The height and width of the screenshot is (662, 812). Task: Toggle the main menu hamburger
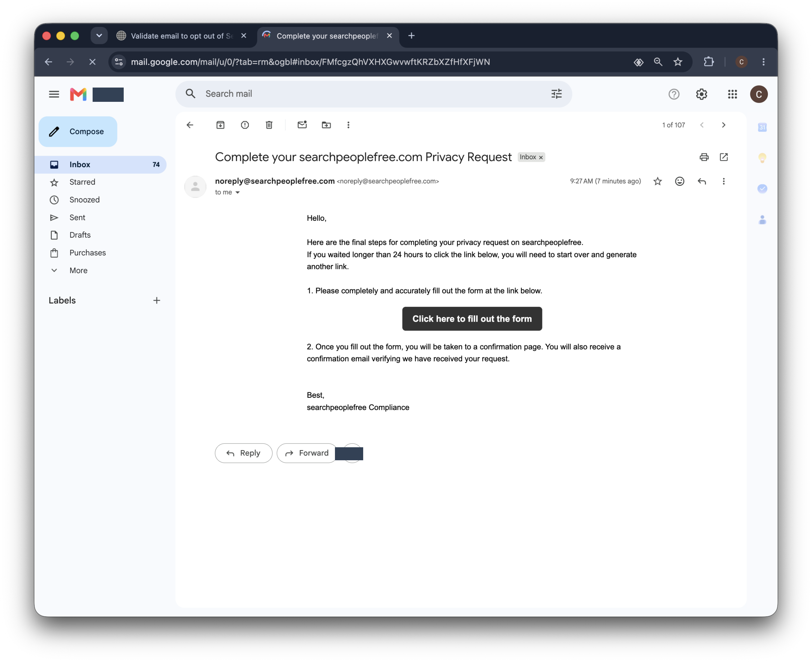54,94
